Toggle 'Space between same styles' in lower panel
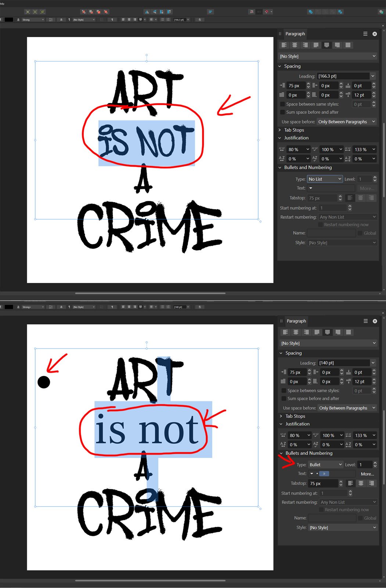The width and height of the screenshot is (386, 588). coord(284,391)
